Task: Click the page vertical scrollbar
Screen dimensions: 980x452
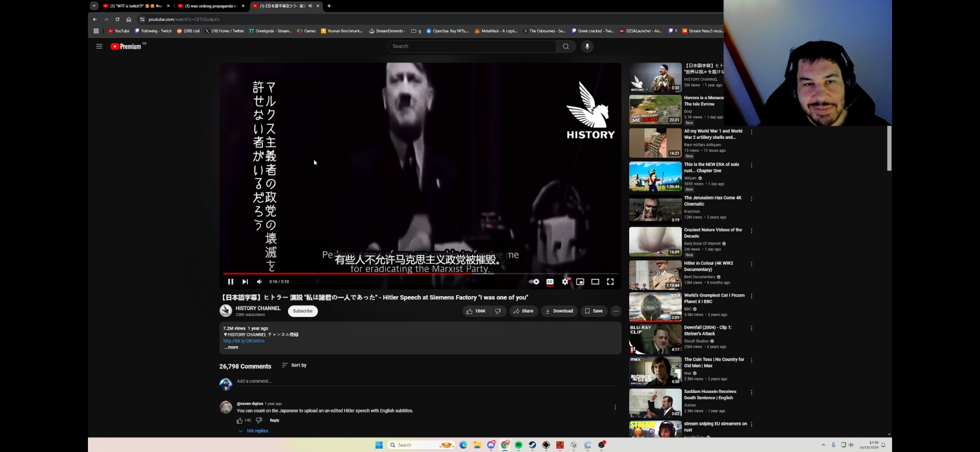Action: 889,148
